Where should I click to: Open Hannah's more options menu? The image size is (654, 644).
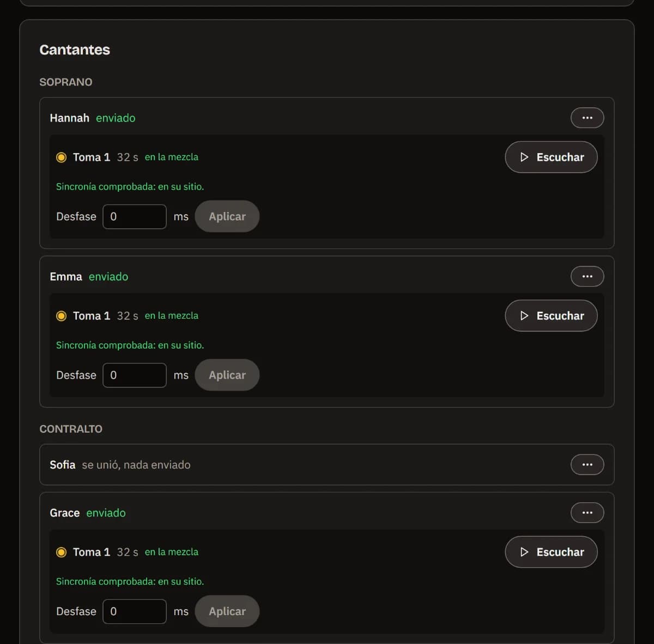587,118
